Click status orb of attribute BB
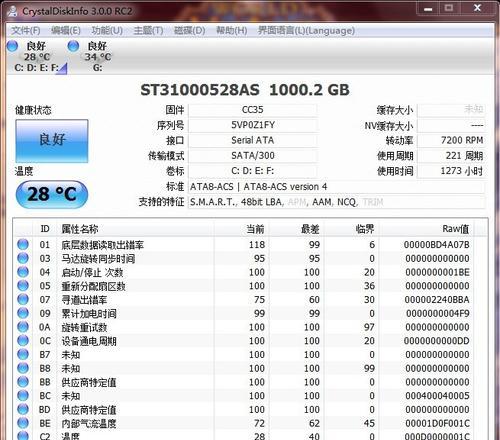Image resolution: width=500 pixels, height=440 pixels. point(23,382)
